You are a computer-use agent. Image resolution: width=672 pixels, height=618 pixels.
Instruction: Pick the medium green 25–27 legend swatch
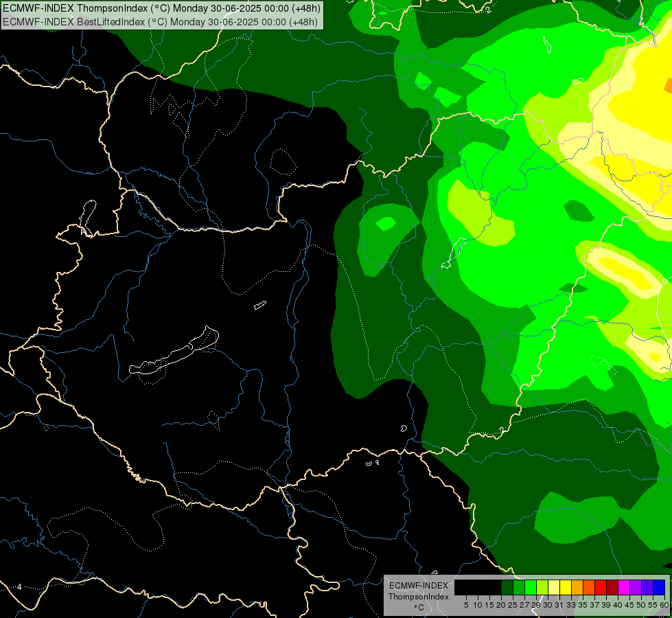point(519,587)
